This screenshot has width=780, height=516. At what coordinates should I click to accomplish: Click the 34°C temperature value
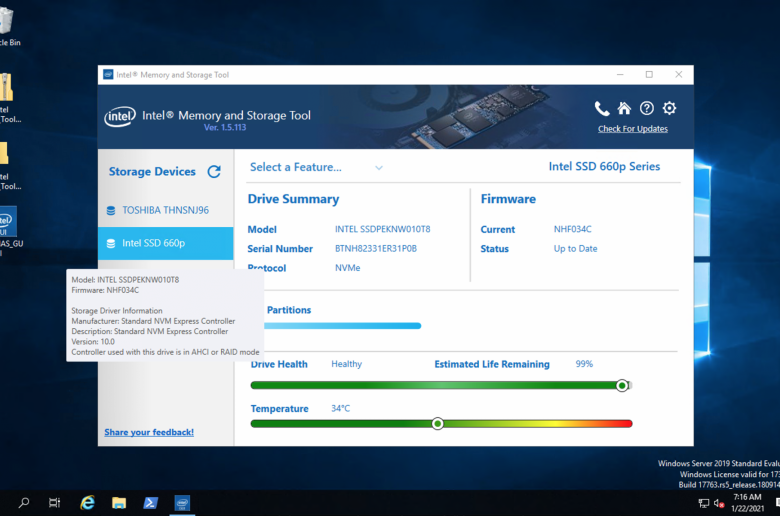click(x=340, y=408)
